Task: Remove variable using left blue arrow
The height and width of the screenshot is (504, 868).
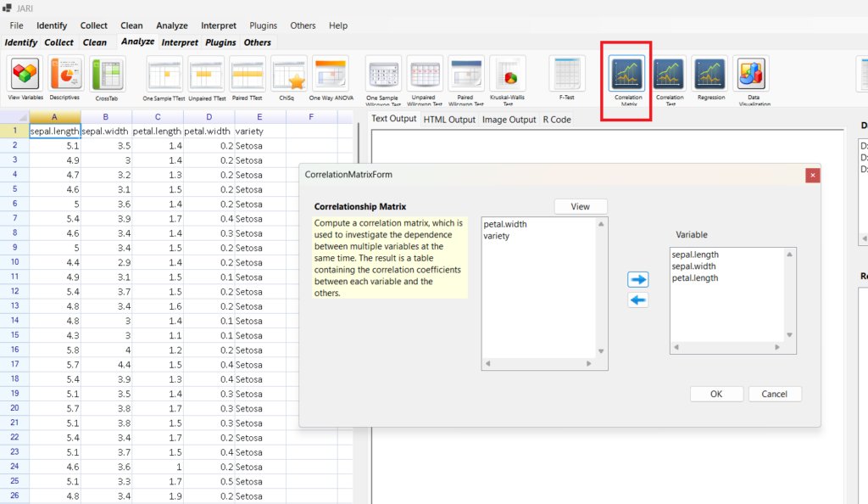Action: coord(638,300)
